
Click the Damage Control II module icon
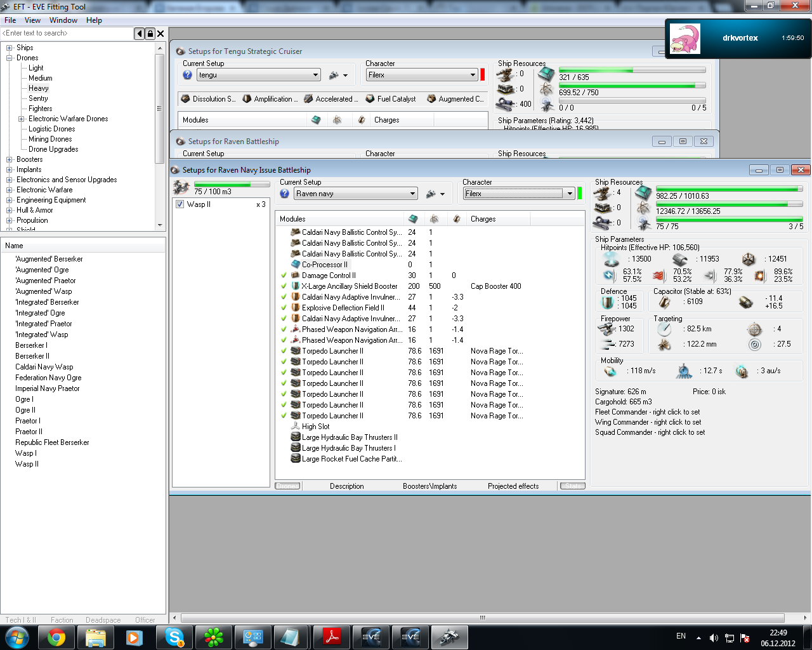(x=295, y=275)
